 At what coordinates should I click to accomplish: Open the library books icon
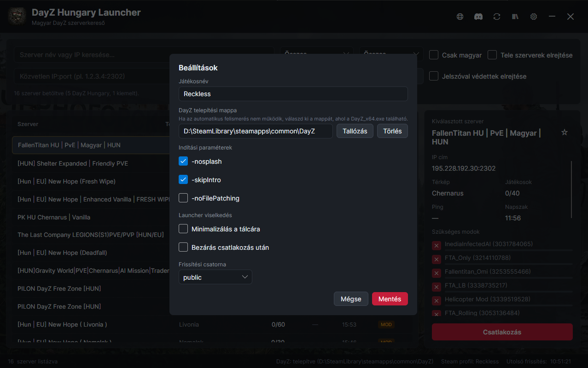pyautogui.click(x=515, y=17)
